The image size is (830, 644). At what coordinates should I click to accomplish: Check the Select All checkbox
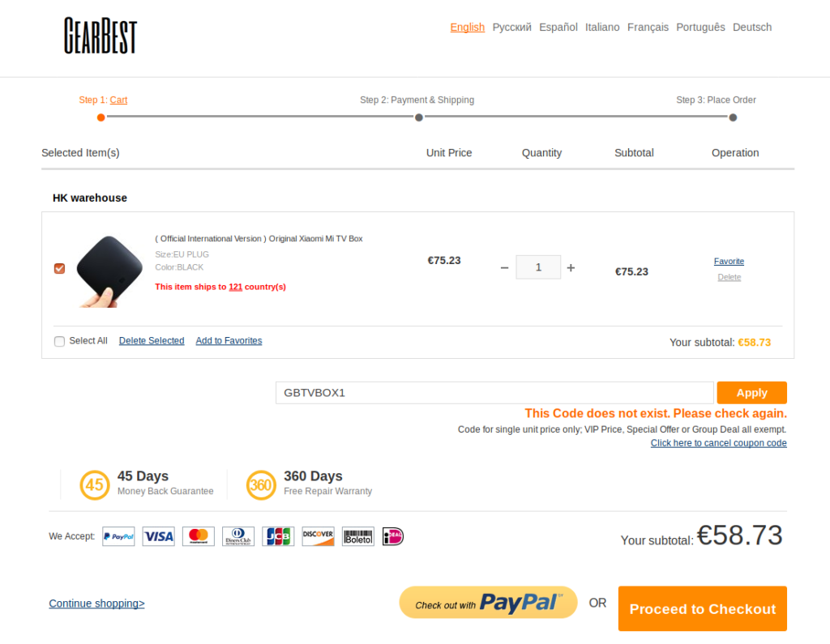60,341
